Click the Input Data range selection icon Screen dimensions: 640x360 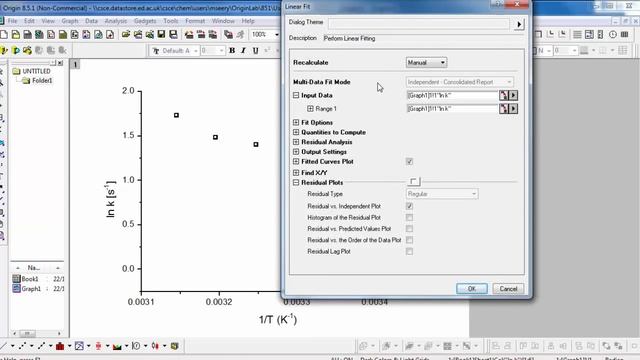[x=504, y=96]
